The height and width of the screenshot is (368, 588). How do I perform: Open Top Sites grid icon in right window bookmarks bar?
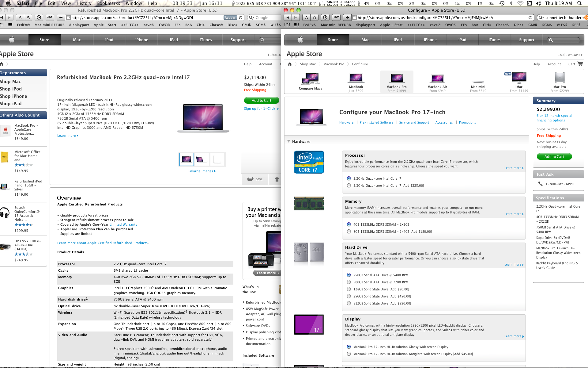[x=296, y=25]
